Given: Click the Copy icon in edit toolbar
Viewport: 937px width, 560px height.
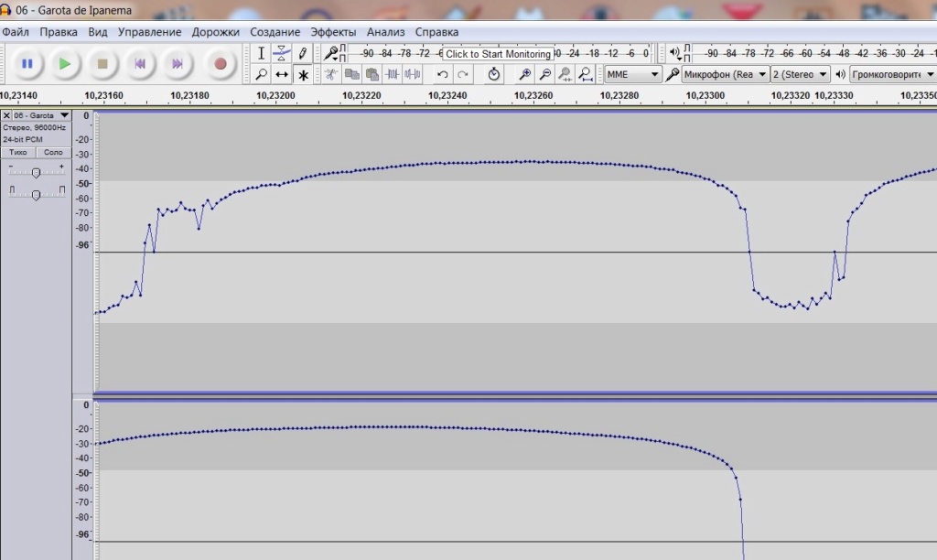Looking at the screenshot, I should point(352,74).
